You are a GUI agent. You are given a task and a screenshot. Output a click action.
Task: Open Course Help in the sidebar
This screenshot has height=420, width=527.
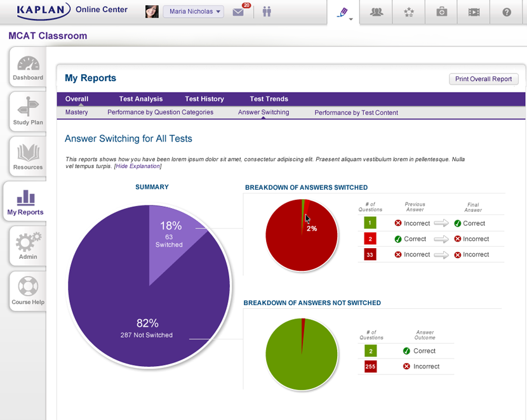click(x=28, y=293)
